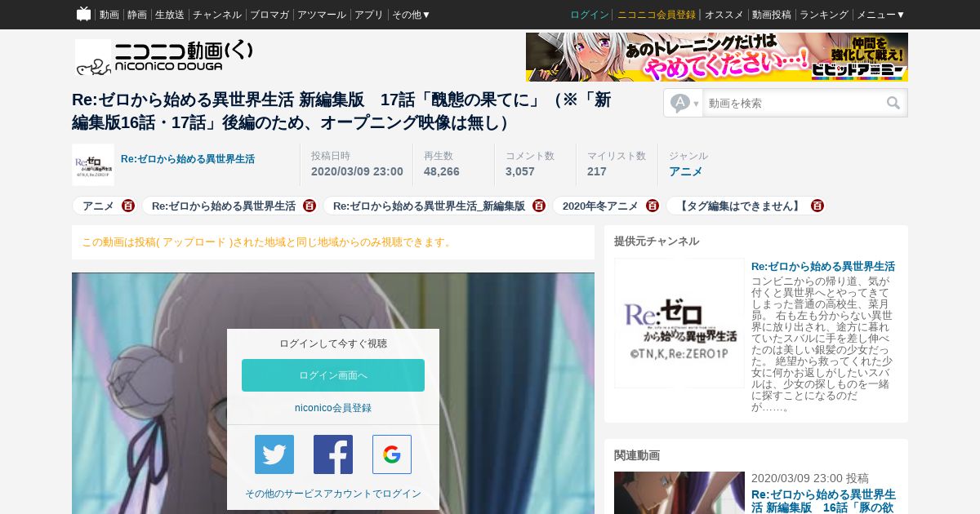980x514 pixels.
Task: Select the 2020年冬アニメ tag
Action: click(x=600, y=206)
